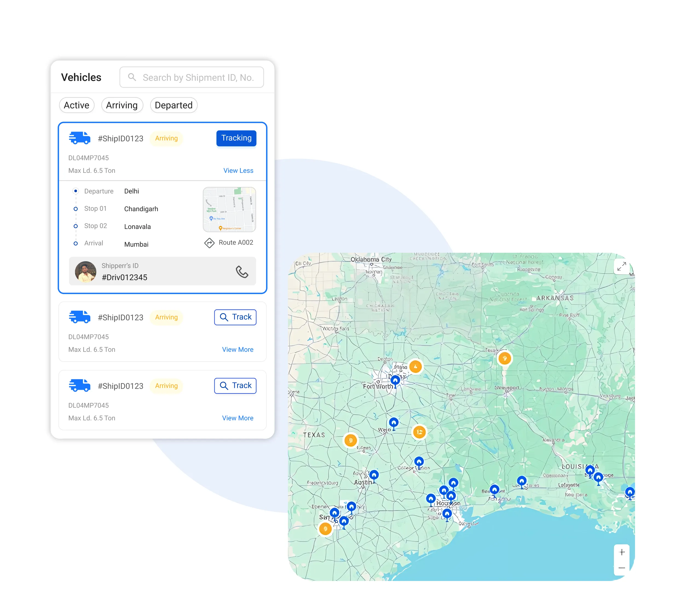Click the fullscreen expand icon on the map
Viewport: 681px width, 616px height.
[621, 267]
